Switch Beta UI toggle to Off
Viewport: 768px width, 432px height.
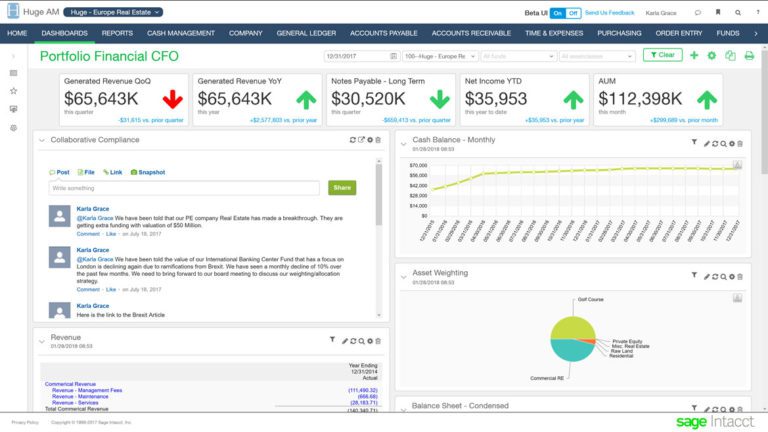[x=572, y=14]
